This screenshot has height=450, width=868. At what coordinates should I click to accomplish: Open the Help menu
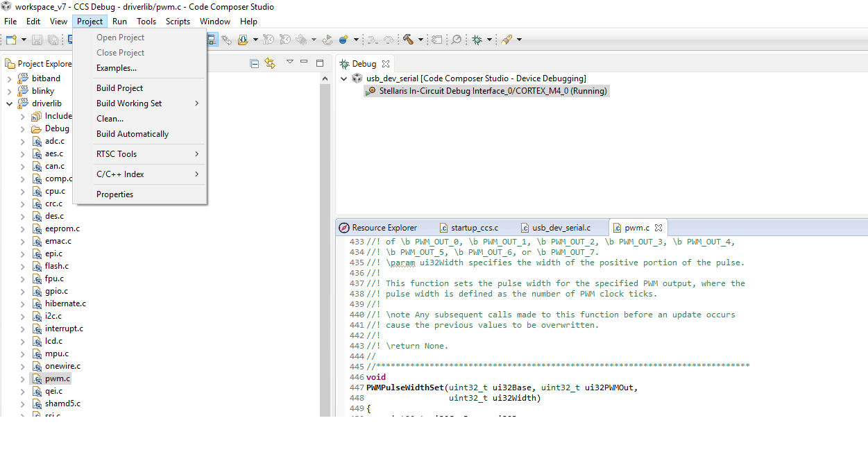pyautogui.click(x=248, y=22)
